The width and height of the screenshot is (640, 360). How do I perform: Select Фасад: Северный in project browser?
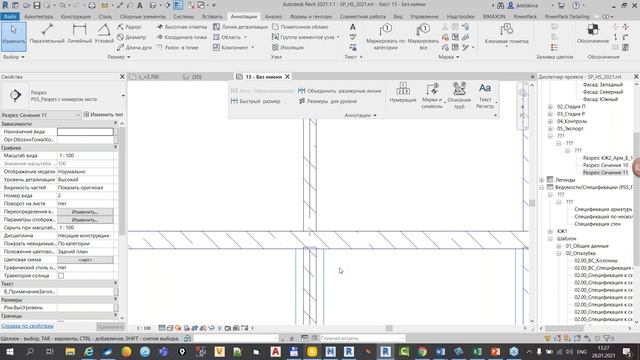pos(603,92)
